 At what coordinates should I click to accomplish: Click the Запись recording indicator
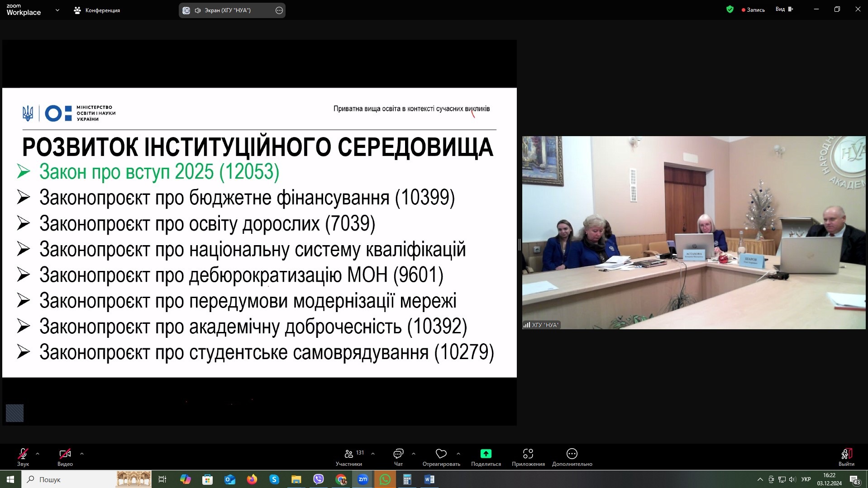point(753,10)
